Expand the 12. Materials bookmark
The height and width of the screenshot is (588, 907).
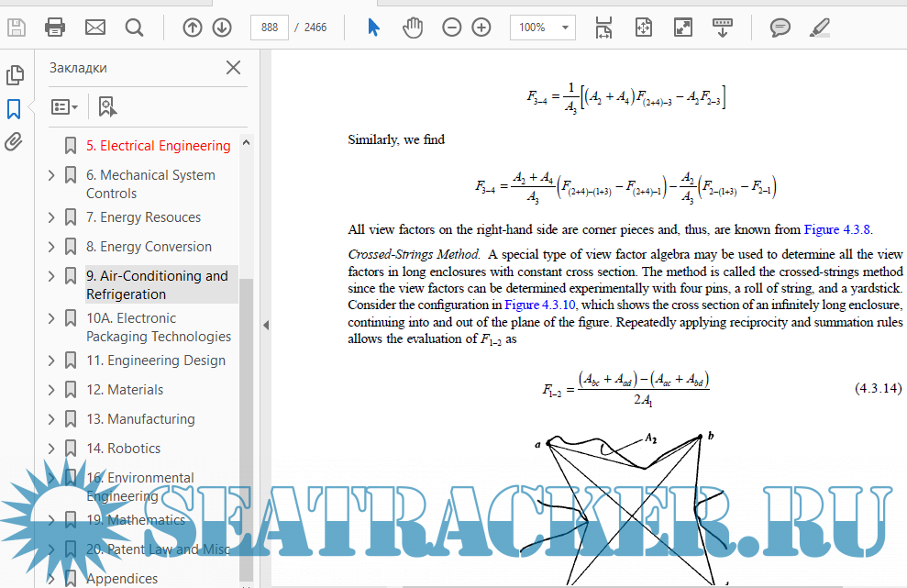pyautogui.click(x=51, y=390)
